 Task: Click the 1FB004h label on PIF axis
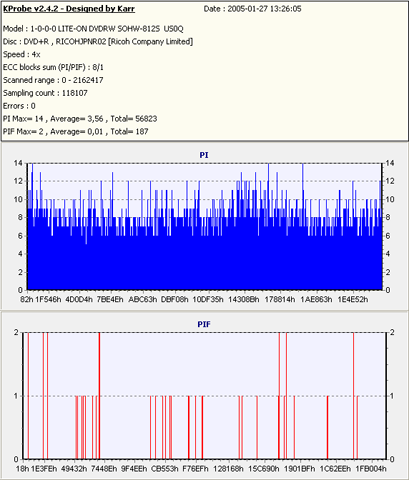coord(371,469)
